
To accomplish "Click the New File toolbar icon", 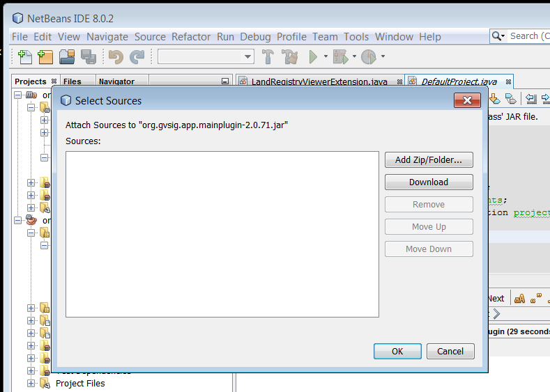I will pyautogui.click(x=25, y=57).
